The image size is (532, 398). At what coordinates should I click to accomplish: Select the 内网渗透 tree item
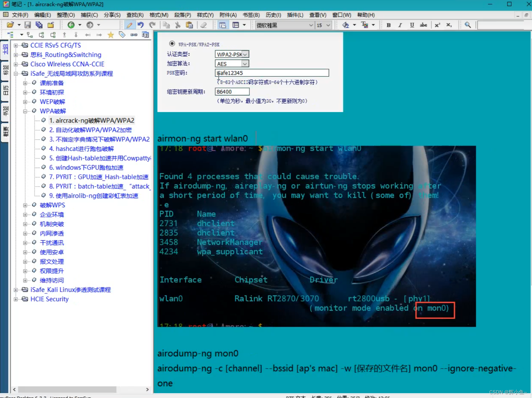[52, 234]
